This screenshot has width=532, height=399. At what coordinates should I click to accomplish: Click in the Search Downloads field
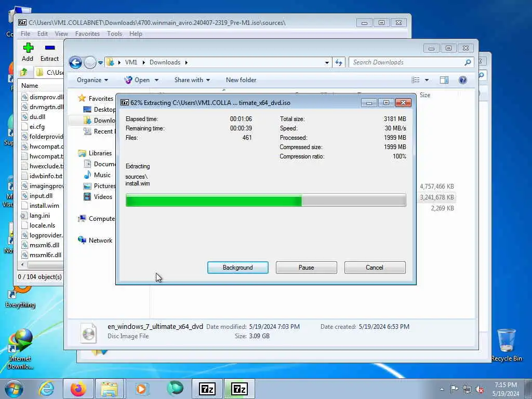407,62
